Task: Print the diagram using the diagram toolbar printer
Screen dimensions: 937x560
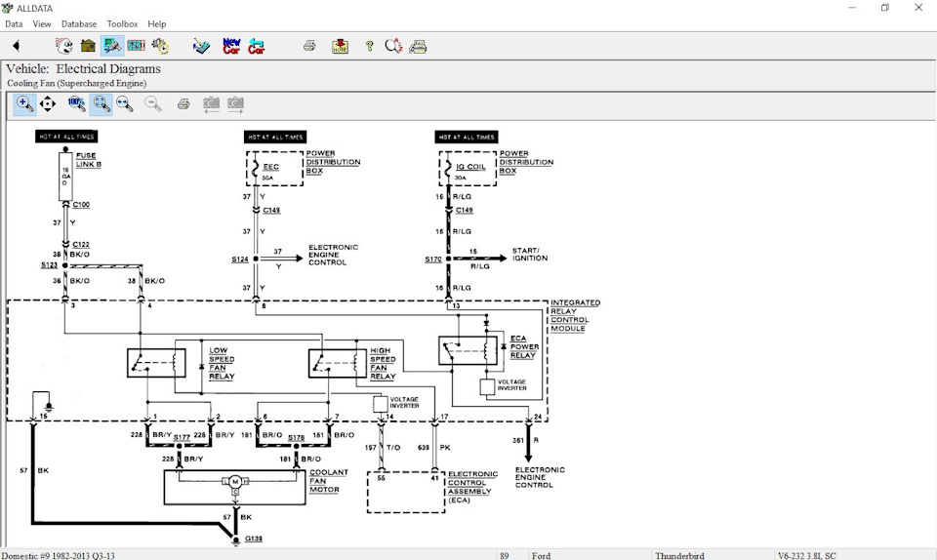Action: point(183,103)
